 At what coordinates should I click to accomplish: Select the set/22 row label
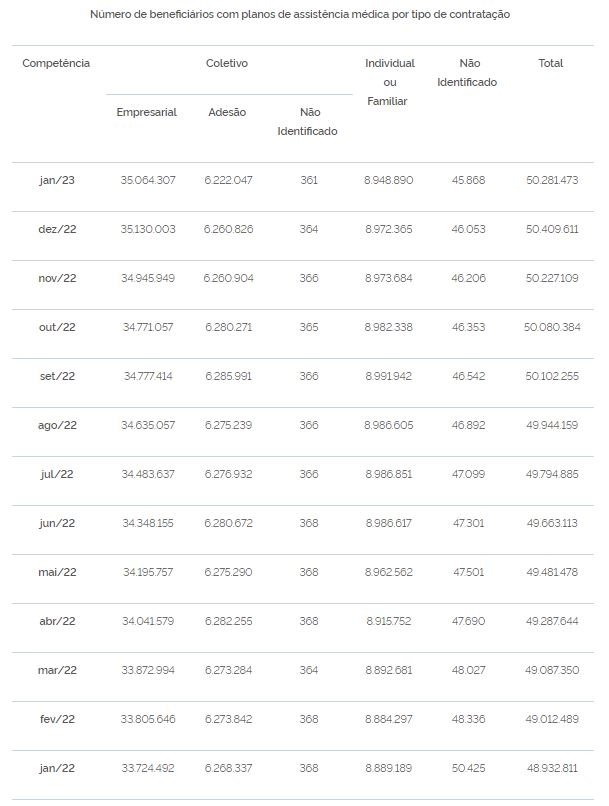coord(57,376)
